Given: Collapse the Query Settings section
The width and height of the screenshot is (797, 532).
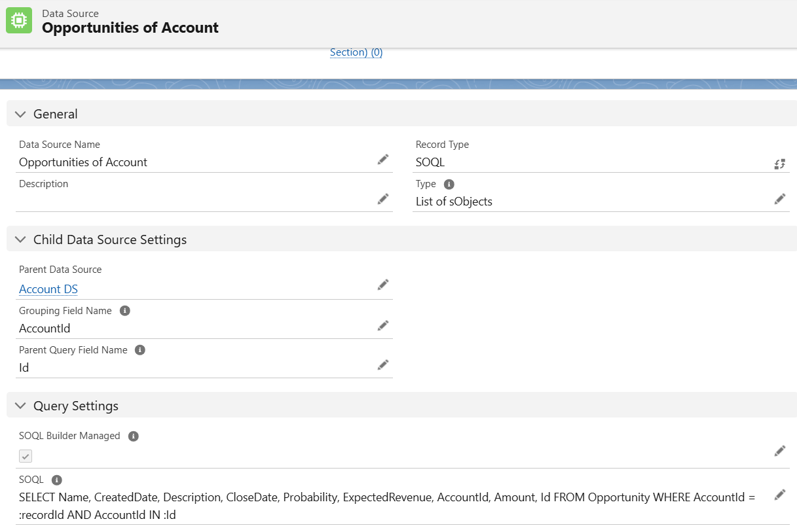Looking at the screenshot, I should (x=20, y=406).
